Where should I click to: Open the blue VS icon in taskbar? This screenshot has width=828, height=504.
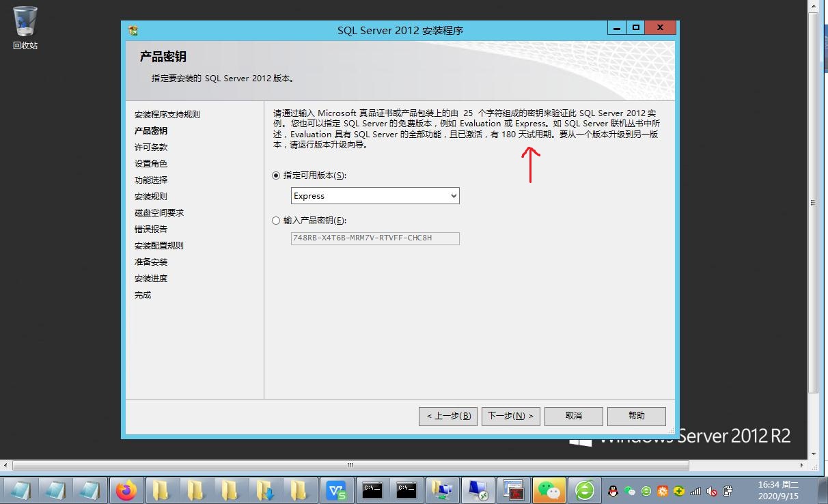pyautogui.click(x=336, y=490)
